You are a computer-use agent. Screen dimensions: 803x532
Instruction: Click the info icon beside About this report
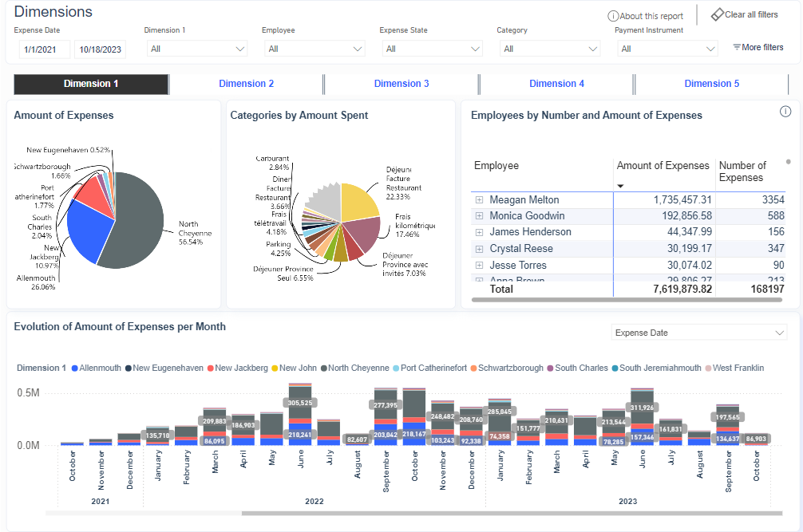coord(613,16)
